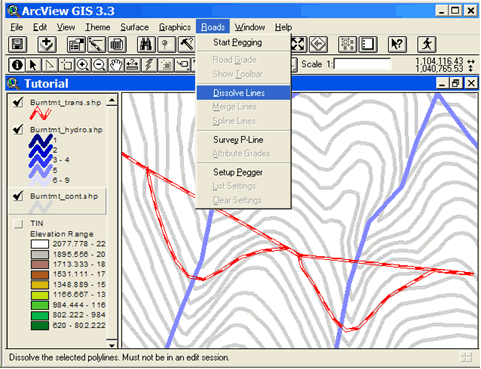The height and width of the screenshot is (369, 481).
Task: Click the orange 1531.111 elevation swatch
Action: (40, 275)
